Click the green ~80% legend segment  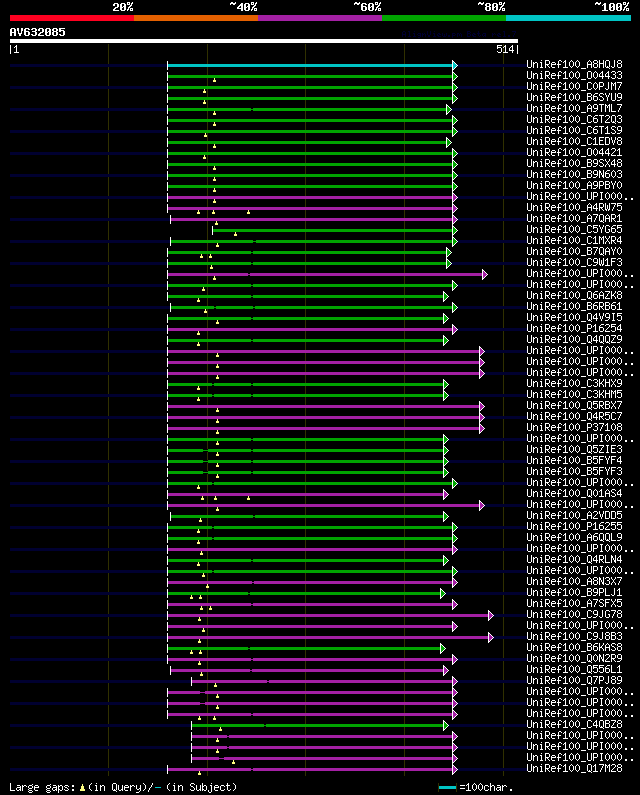pyautogui.click(x=444, y=18)
